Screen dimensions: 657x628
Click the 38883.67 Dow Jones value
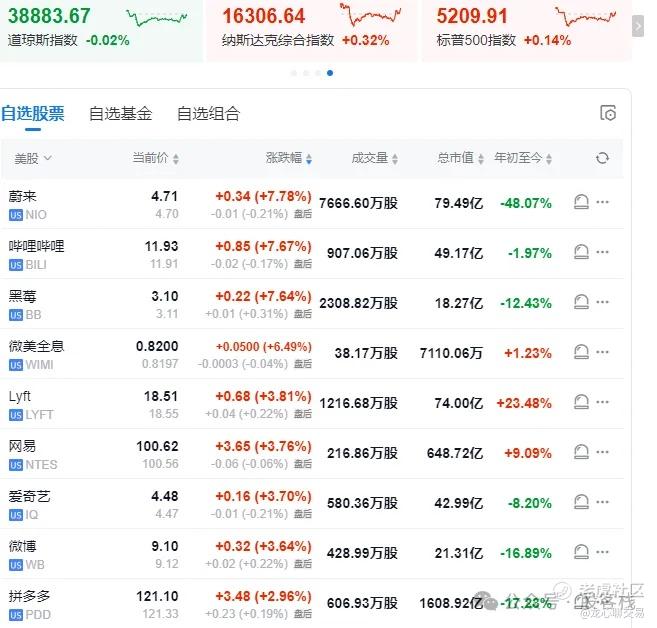tap(49, 16)
